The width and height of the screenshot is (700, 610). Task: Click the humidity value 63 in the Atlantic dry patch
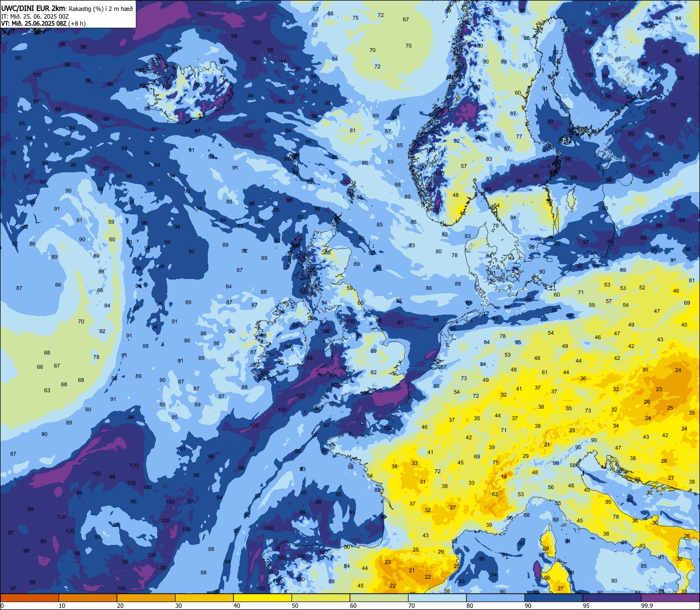coord(47,391)
